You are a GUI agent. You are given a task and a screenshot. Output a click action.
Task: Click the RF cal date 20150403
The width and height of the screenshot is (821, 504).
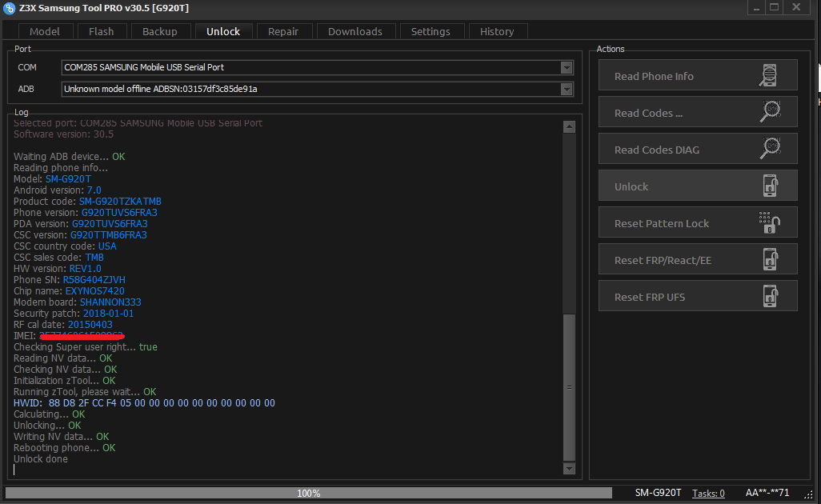[90, 325]
